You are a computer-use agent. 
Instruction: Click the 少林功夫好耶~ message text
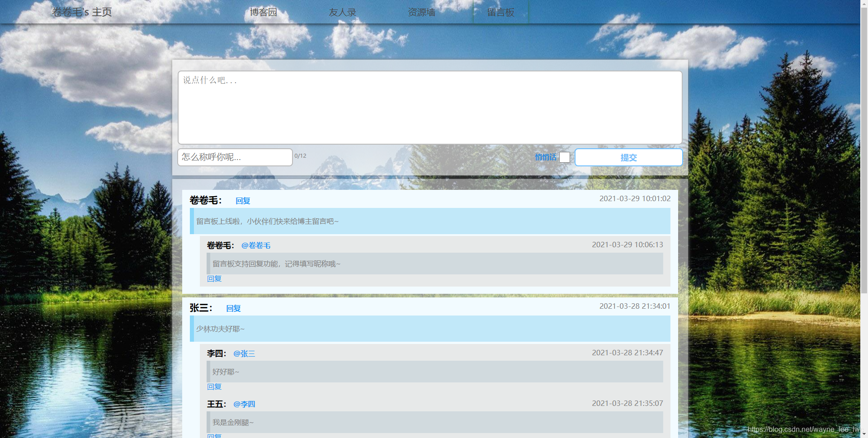point(220,329)
